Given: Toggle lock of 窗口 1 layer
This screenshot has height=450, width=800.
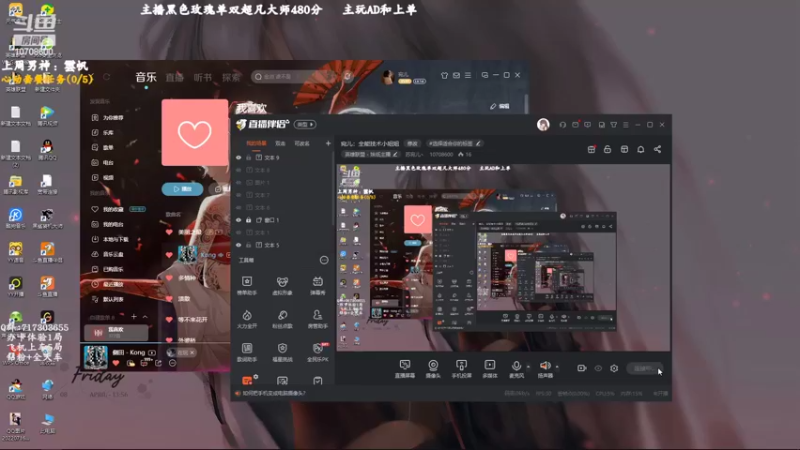Looking at the screenshot, I should [249, 220].
